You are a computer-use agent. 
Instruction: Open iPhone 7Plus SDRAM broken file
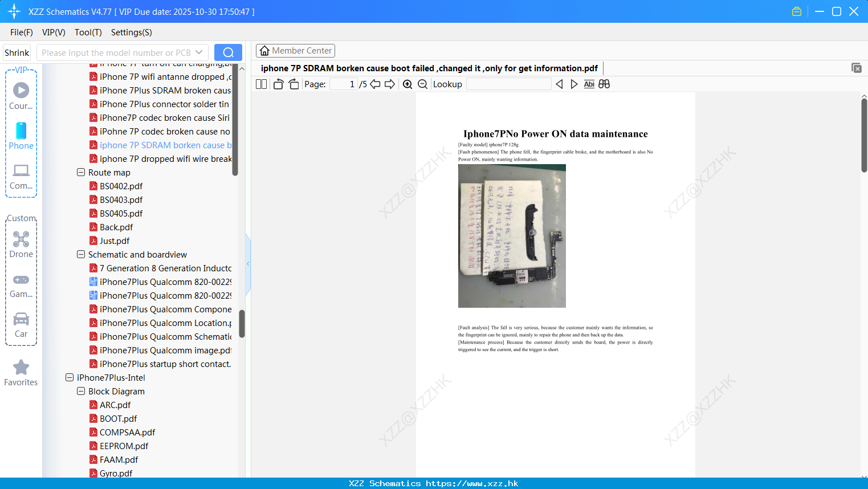(x=160, y=90)
